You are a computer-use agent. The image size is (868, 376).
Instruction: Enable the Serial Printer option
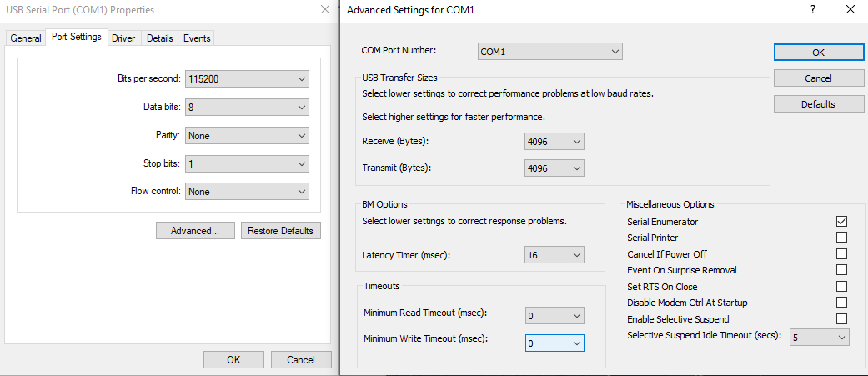tap(841, 238)
